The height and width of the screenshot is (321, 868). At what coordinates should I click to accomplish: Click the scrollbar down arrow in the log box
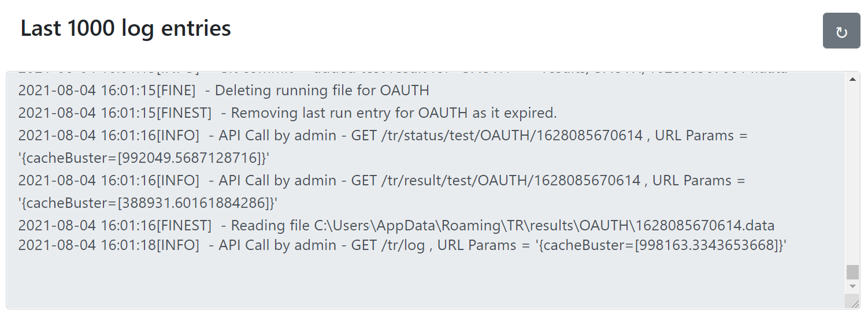[852, 286]
